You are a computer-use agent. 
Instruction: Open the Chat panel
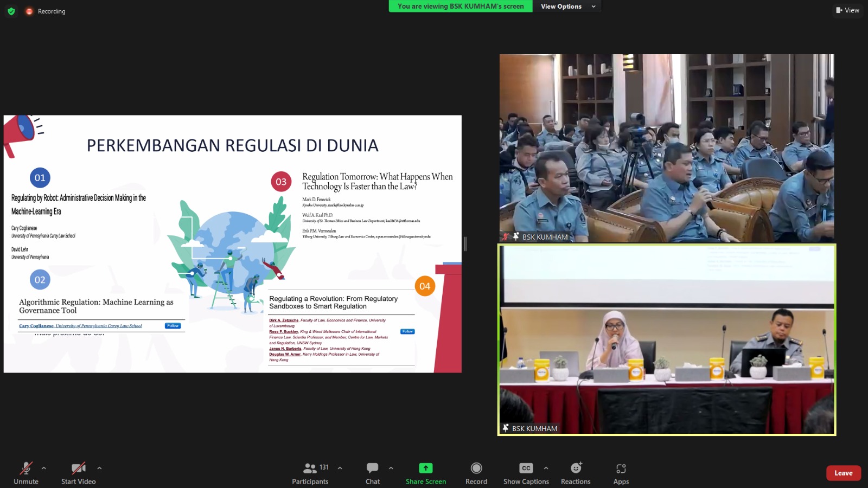[373, 468]
